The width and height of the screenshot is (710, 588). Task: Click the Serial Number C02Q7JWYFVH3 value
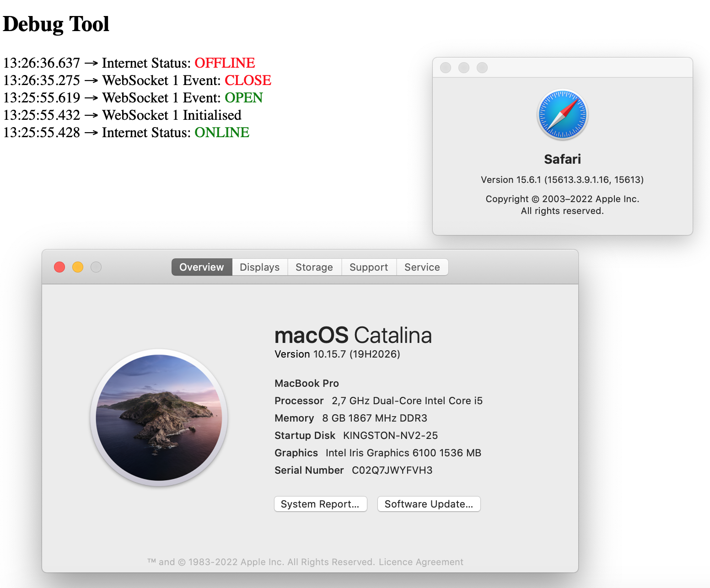tap(392, 470)
